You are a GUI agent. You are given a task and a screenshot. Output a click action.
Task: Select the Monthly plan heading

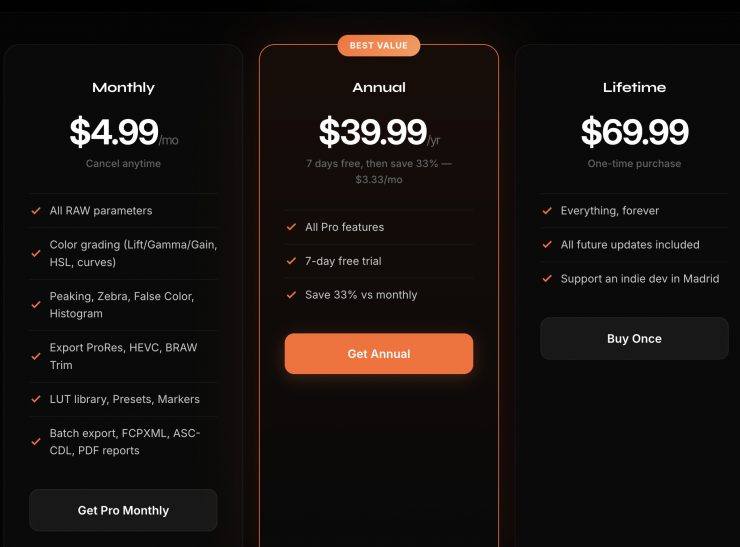[x=123, y=88]
